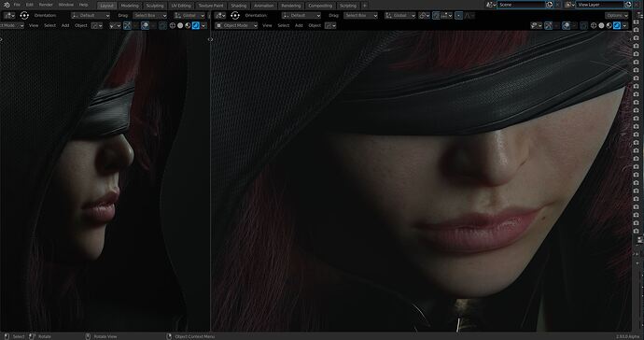Toggle overlays in left viewport

coord(145,25)
